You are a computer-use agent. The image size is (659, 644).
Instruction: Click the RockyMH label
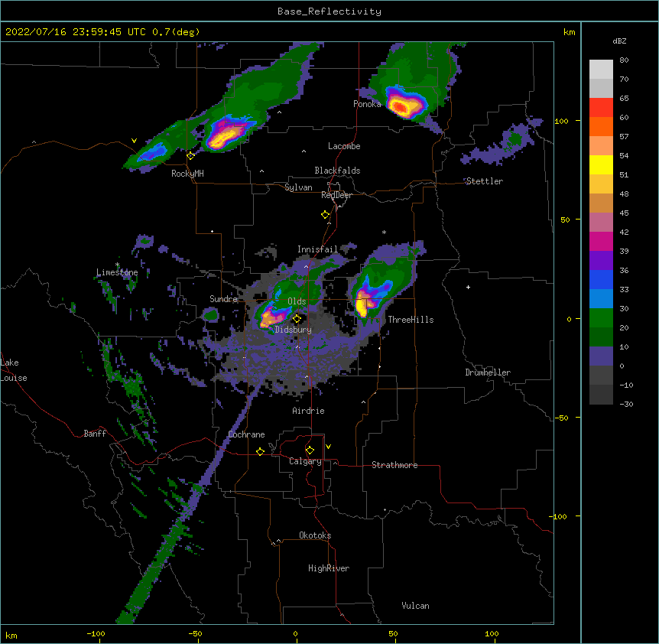[x=187, y=173]
